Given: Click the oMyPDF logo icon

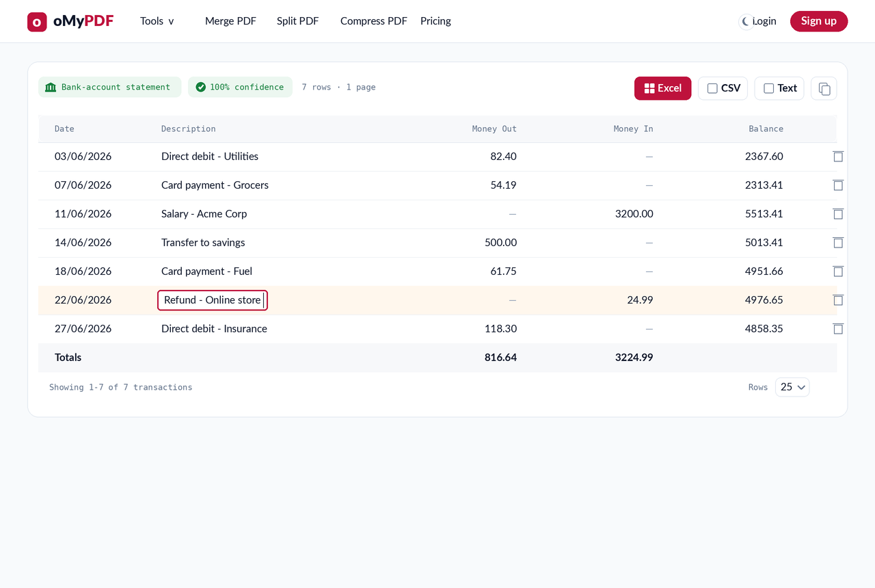Looking at the screenshot, I should point(37,22).
